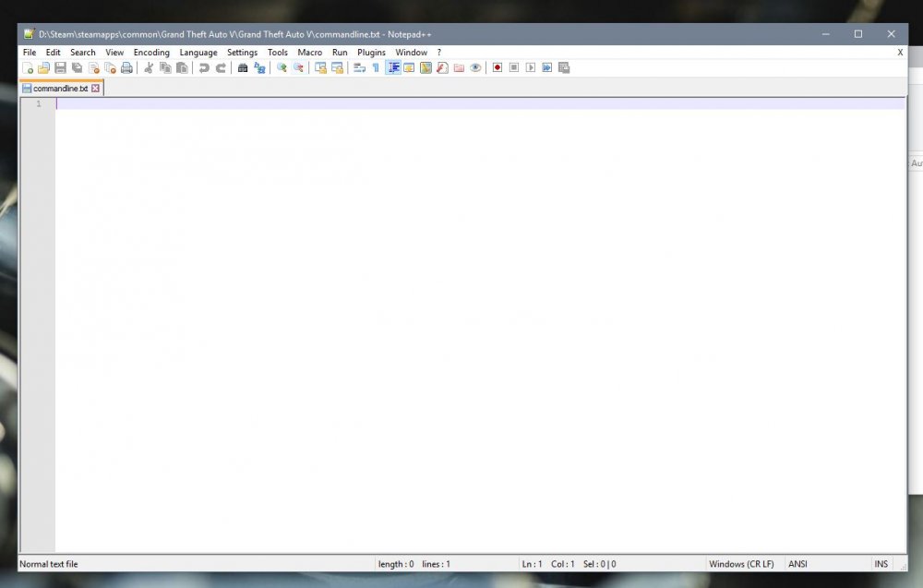
Task: Zoom in using the magnifier plus icon
Action: coord(282,67)
